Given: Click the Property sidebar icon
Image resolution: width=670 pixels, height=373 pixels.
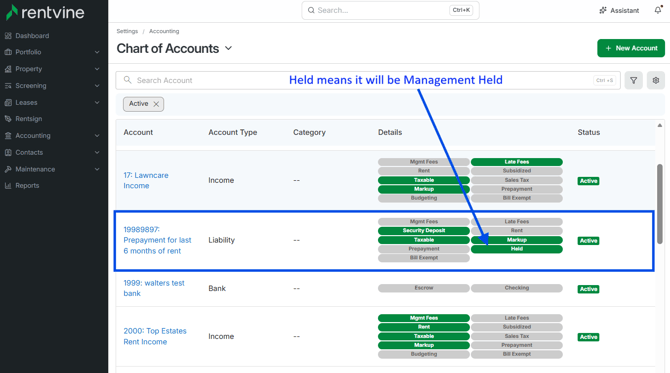Looking at the screenshot, I should 8,69.
